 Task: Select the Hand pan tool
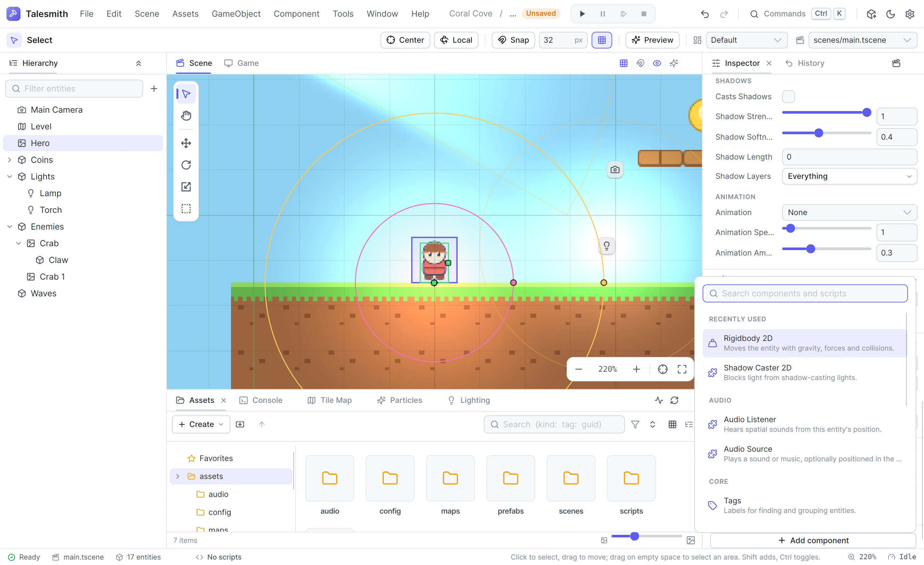tap(186, 116)
